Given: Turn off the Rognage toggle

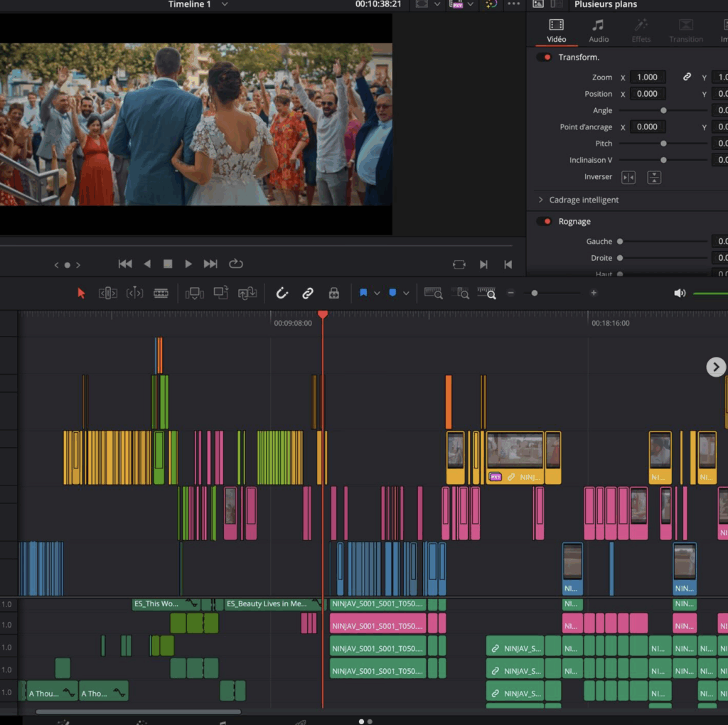Looking at the screenshot, I should tap(545, 221).
